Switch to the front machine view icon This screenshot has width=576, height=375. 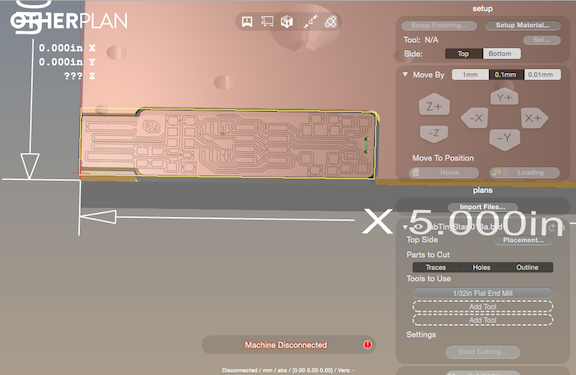coord(247,22)
